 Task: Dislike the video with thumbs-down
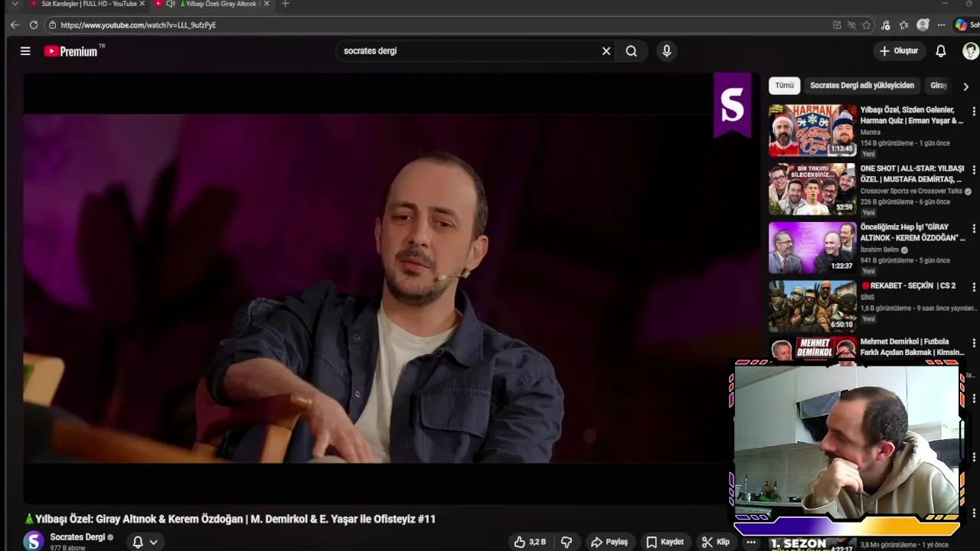[x=567, y=542]
